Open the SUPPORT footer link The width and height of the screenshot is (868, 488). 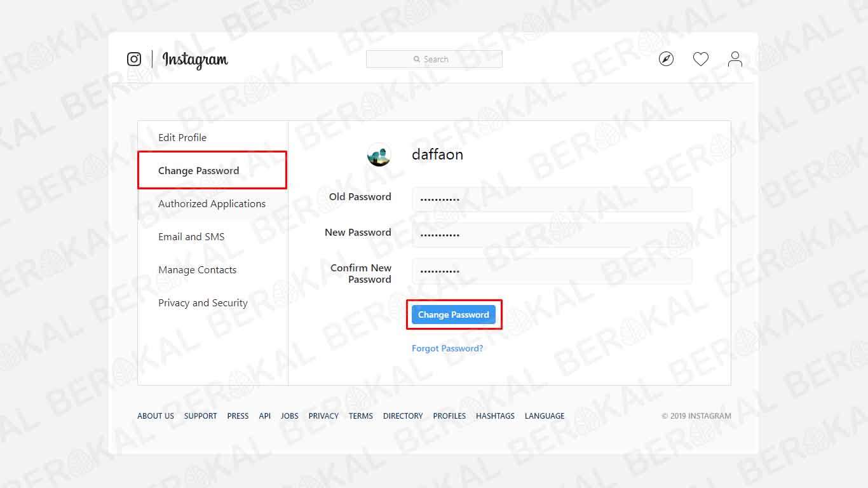(x=200, y=416)
